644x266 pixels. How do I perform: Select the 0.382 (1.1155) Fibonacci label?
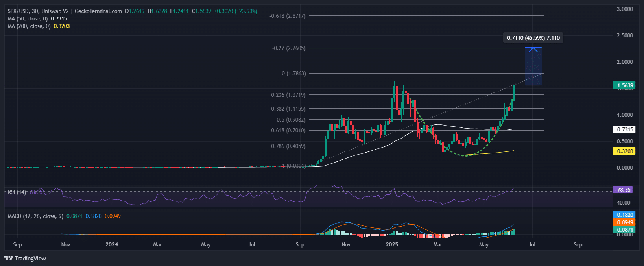(x=288, y=109)
